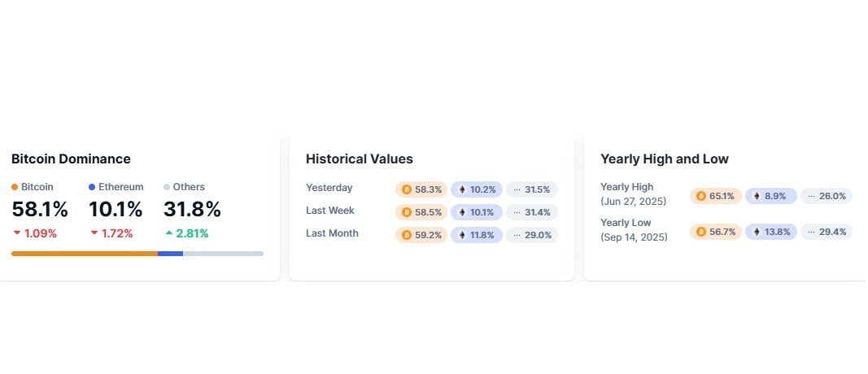Select the Yesterday 31.5% others pill
868x374 pixels.
(x=532, y=189)
